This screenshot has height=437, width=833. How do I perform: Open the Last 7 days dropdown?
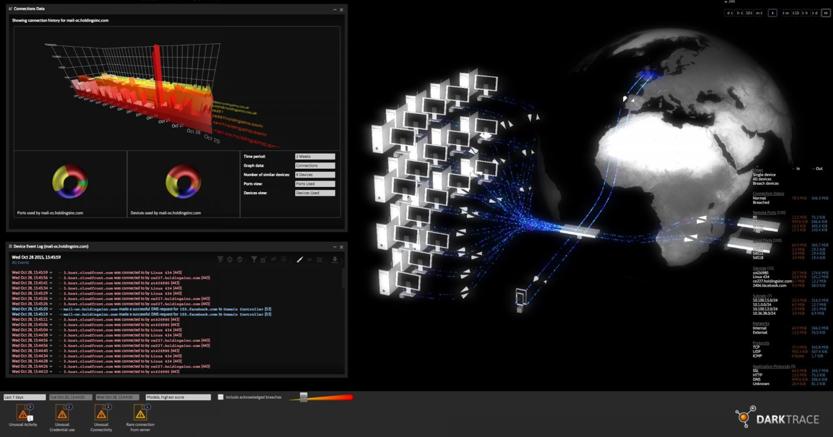point(24,397)
